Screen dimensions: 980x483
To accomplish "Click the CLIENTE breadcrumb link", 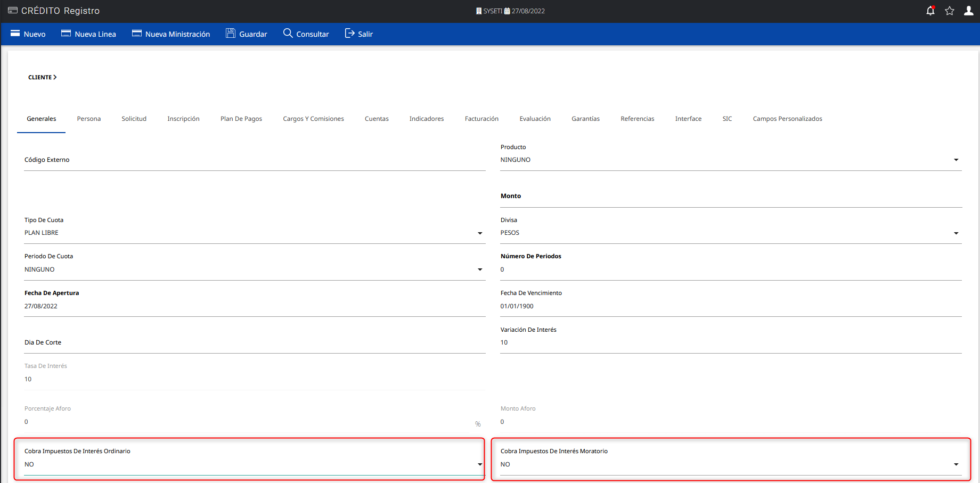I will click(x=39, y=77).
